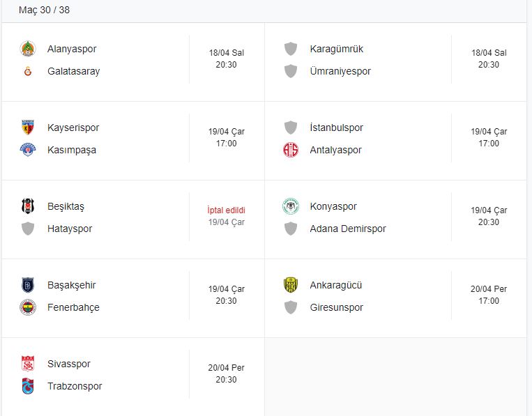Click the Sivasspor club logo

pos(28,364)
